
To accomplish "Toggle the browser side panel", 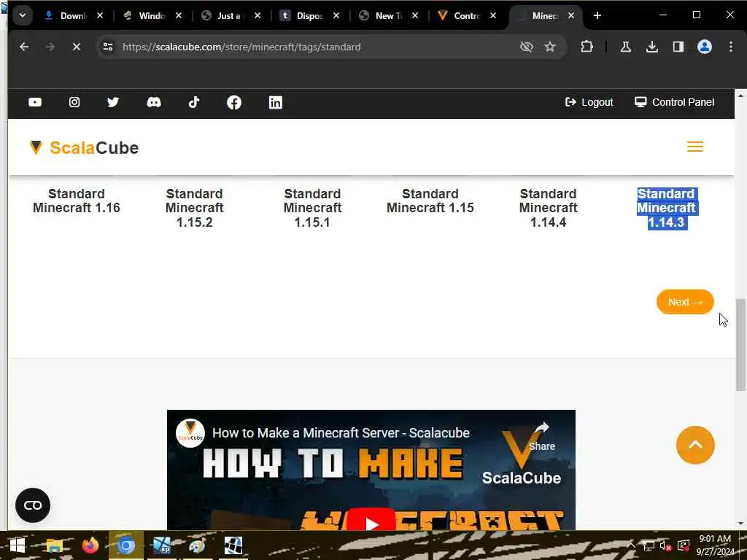I will point(678,47).
